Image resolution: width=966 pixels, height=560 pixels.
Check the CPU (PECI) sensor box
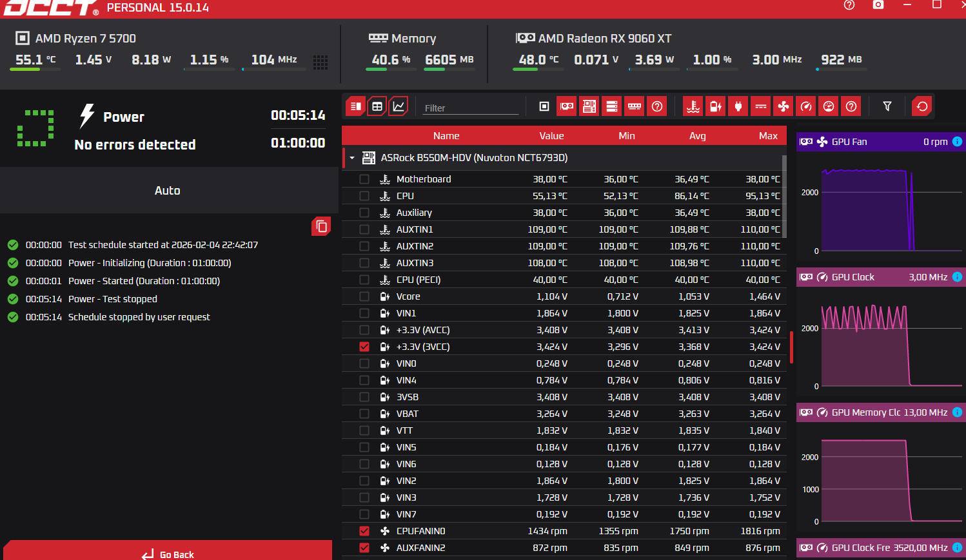(x=364, y=280)
